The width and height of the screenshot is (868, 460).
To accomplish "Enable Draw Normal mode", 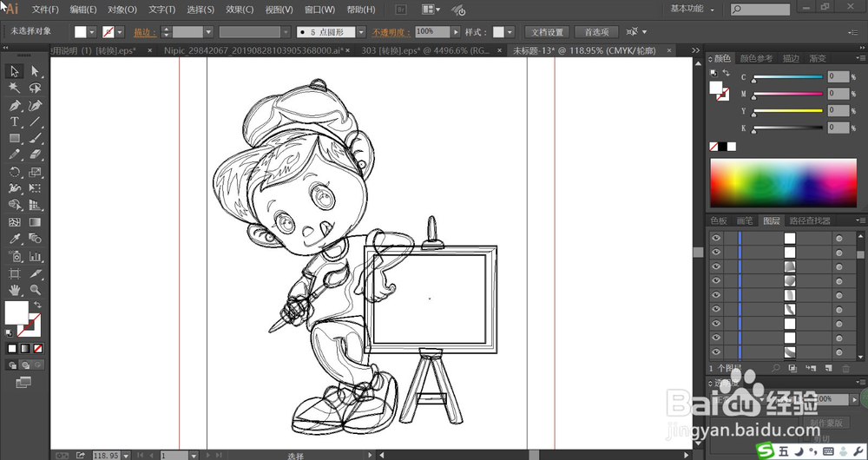I will pos(12,365).
